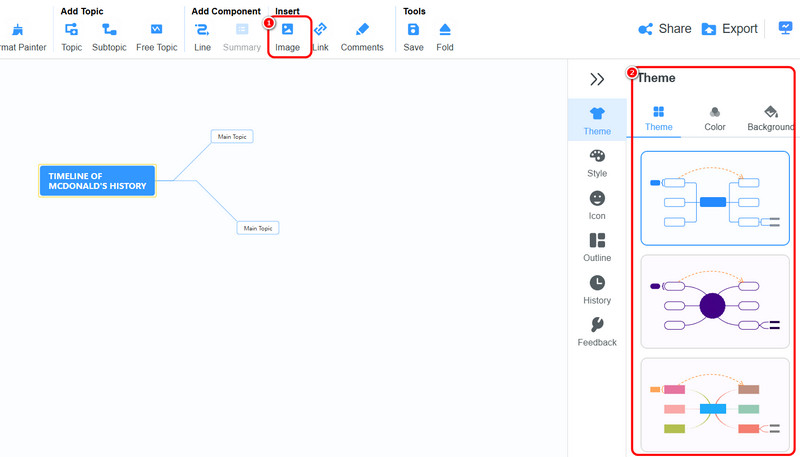Insert a Link
Image resolution: width=800 pixels, height=457 pixels.
coord(320,38)
